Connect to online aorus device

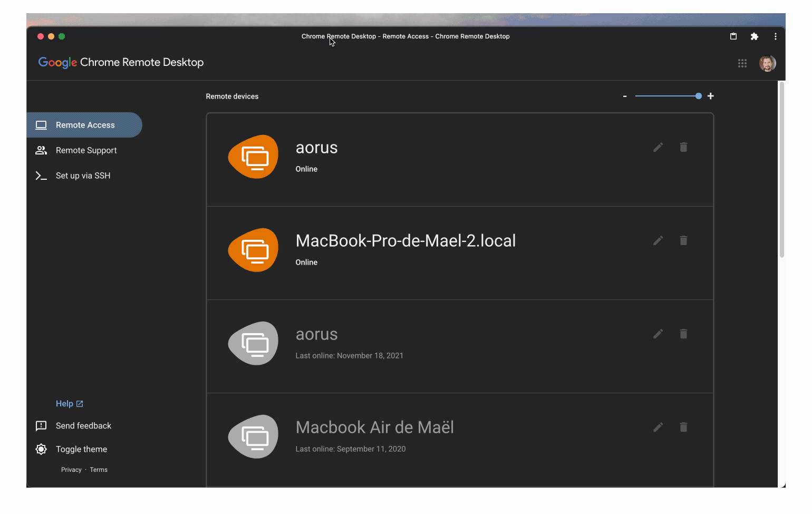(x=316, y=149)
